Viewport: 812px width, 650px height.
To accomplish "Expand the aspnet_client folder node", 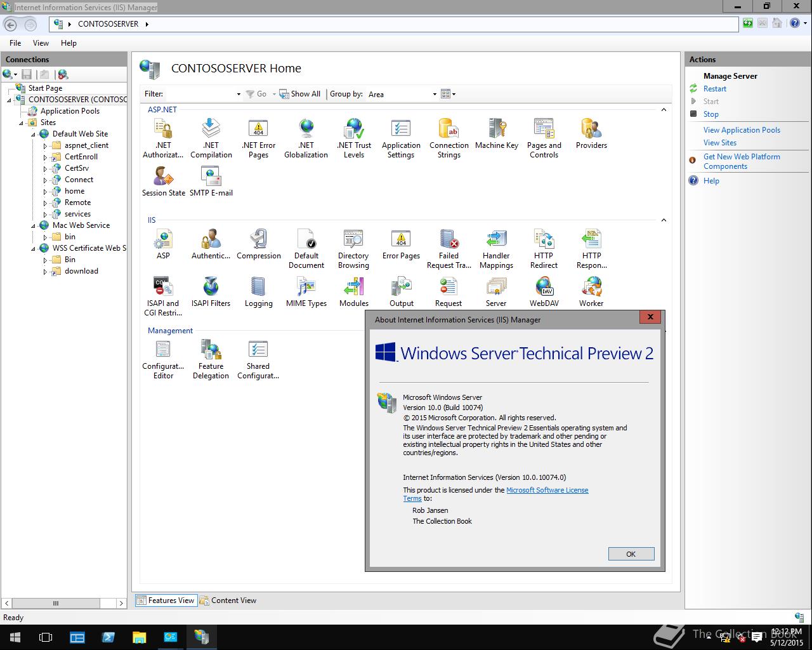I will 45,145.
